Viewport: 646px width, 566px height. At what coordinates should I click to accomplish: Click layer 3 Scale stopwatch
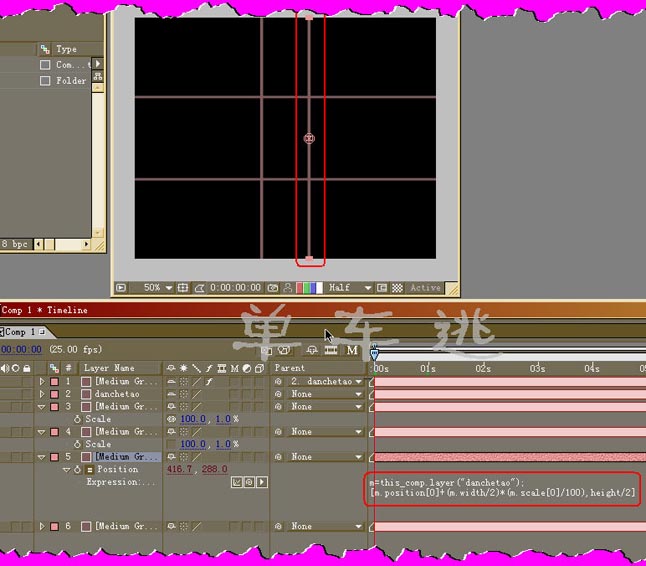[x=77, y=419]
